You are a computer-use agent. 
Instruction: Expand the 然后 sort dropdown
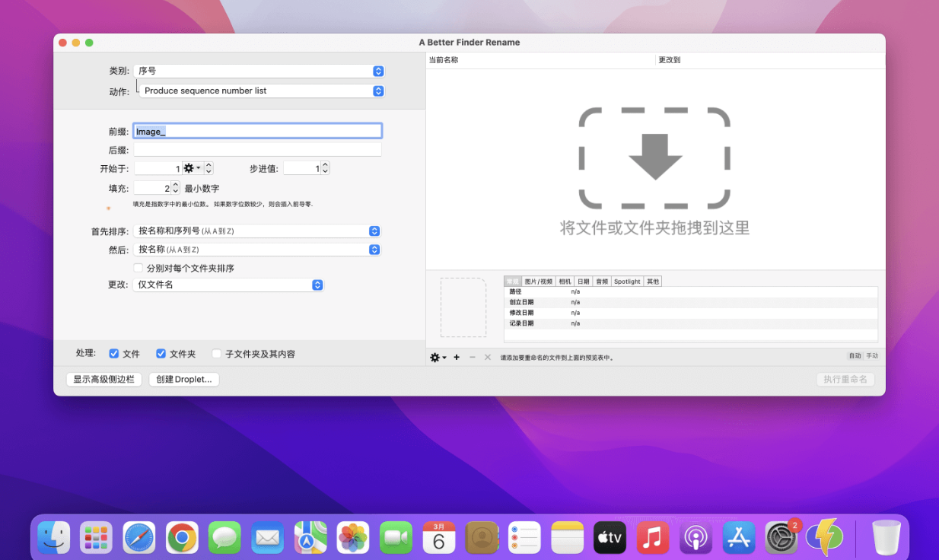pyautogui.click(x=257, y=250)
